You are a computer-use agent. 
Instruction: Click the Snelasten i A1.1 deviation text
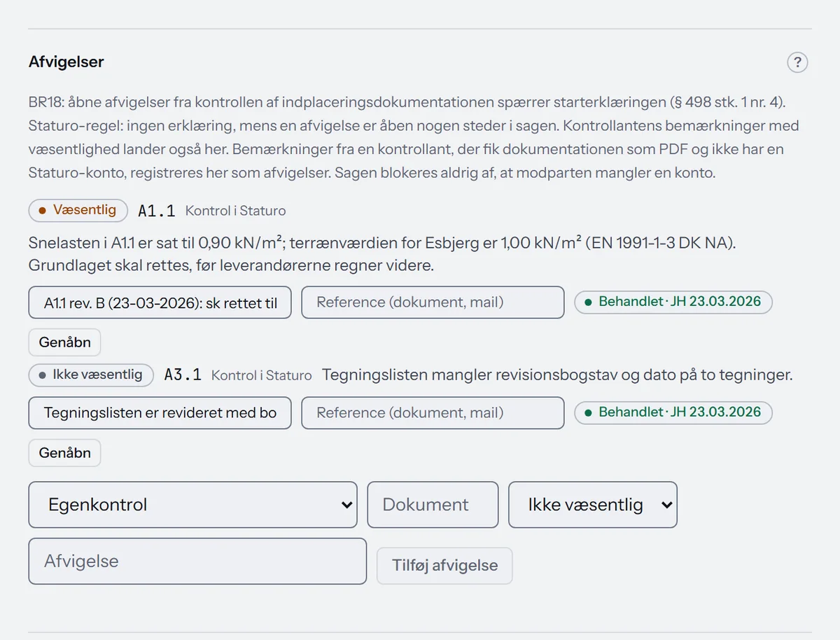tap(383, 254)
